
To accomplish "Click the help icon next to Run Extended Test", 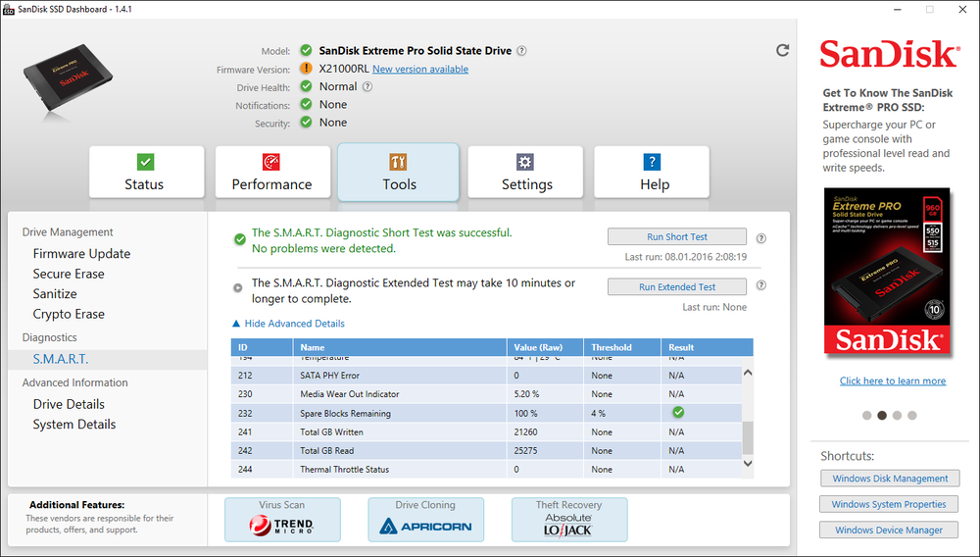I will 760,285.
